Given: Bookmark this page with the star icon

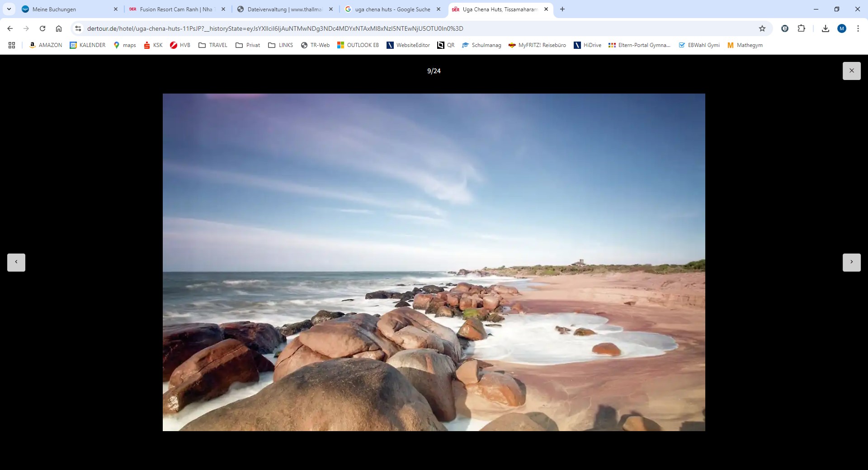Looking at the screenshot, I should pos(762,28).
